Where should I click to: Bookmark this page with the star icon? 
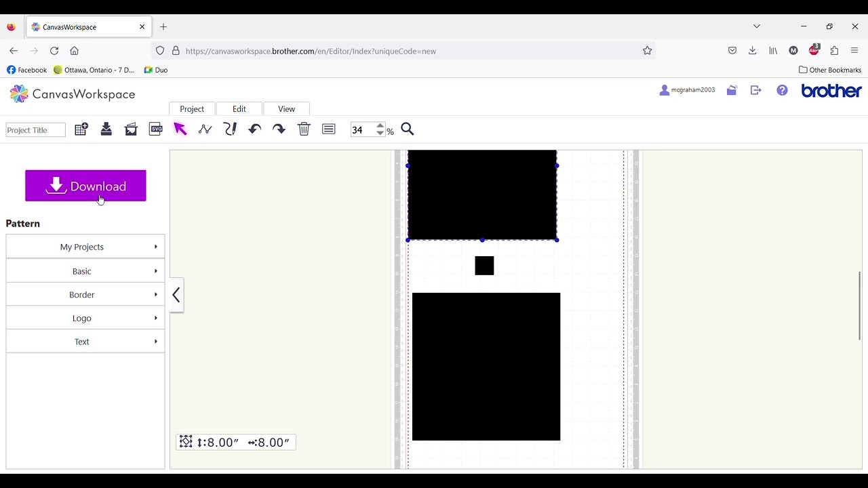[x=647, y=51]
